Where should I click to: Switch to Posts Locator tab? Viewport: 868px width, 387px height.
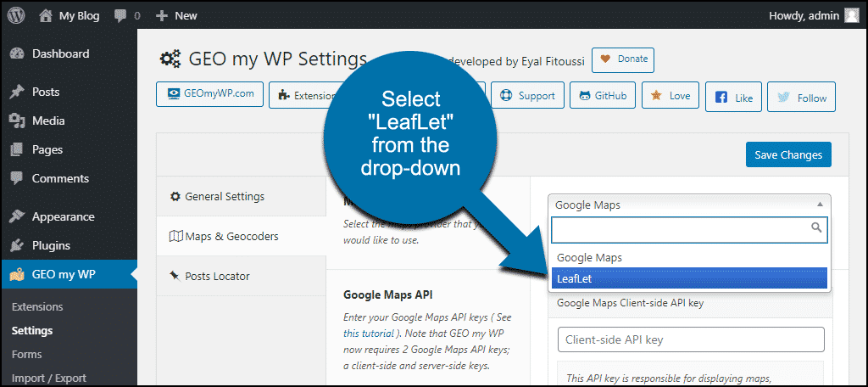pos(242,276)
